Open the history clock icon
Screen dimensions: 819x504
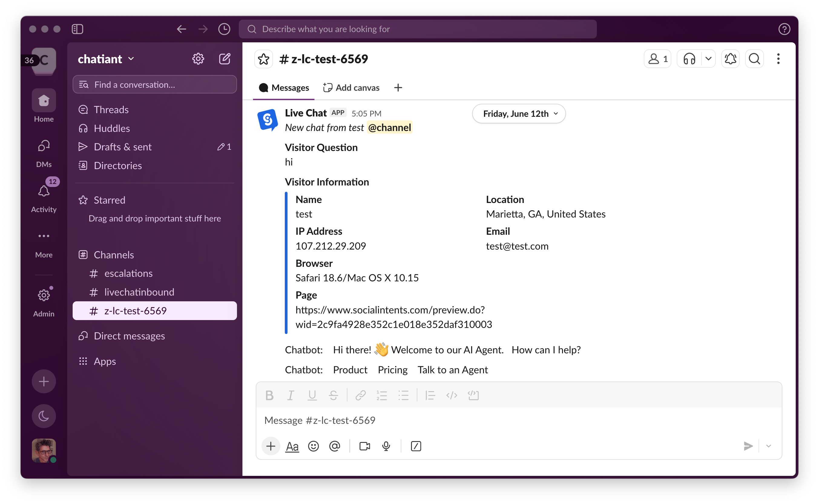tap(224, 29)
